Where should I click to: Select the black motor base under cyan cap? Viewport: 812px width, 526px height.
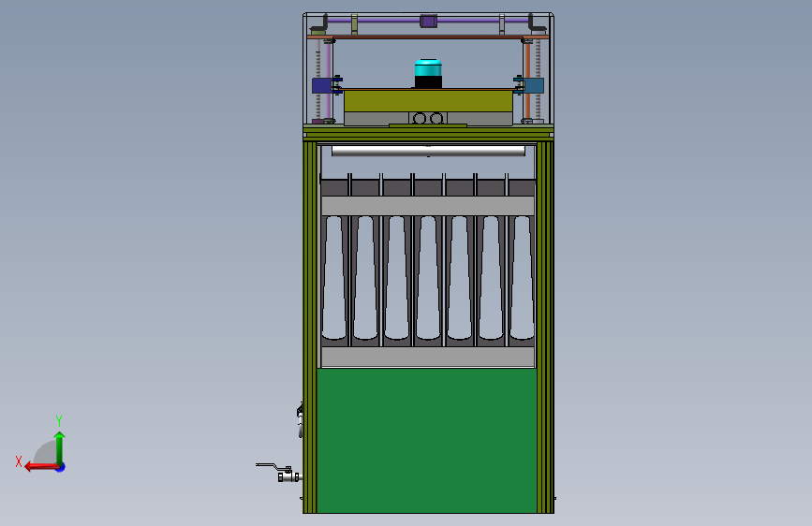(428, 82)
